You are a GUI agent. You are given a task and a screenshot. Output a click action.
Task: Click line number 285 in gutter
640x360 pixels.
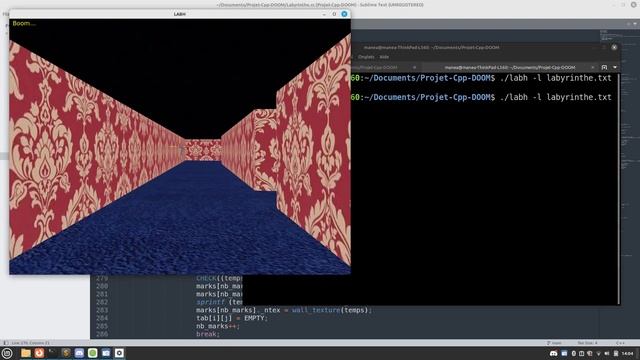point(102,326)
